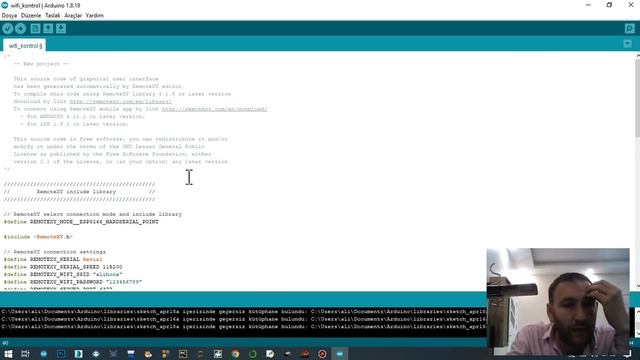Click the #include RemoteXY.h line
Screen dimensions: 640x360
pos(38,237)
